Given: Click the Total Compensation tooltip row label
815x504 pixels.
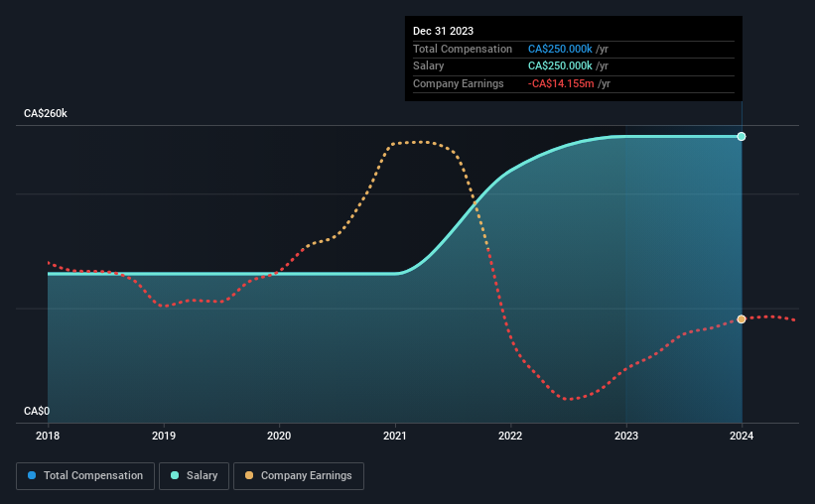Looking at the screenshot, I should click(463, 49).
